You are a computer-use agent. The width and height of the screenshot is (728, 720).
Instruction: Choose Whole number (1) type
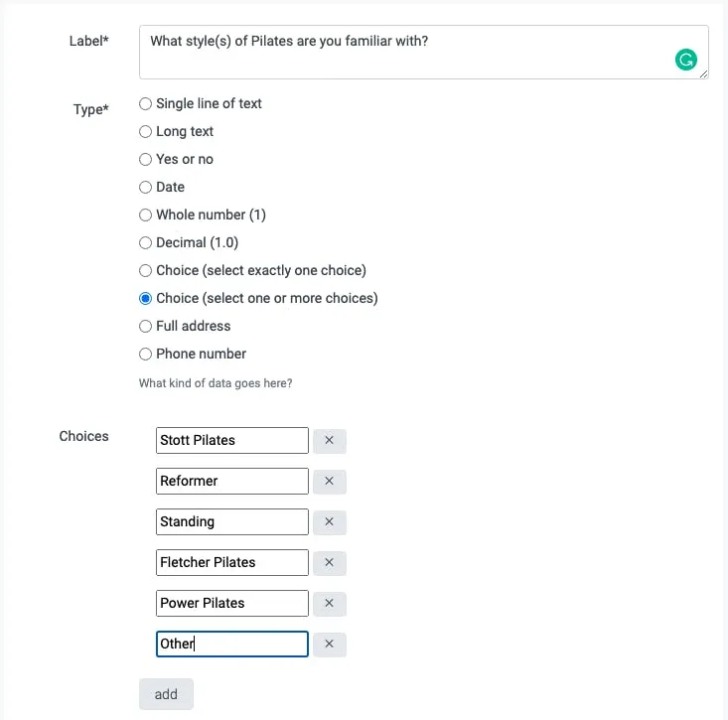click(x=145, y=215)
